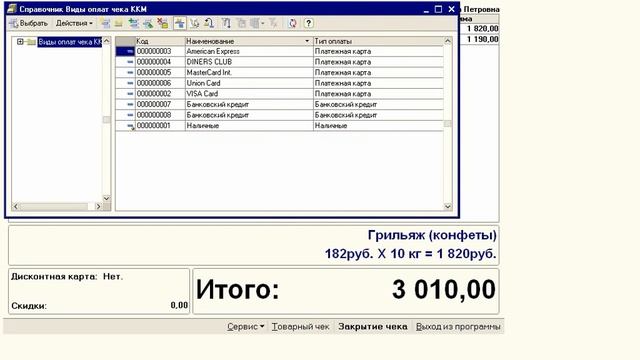The image size is (640, 360).
Task: Click the sort and filter settings toolbar icon
Action: coord(227,23)
